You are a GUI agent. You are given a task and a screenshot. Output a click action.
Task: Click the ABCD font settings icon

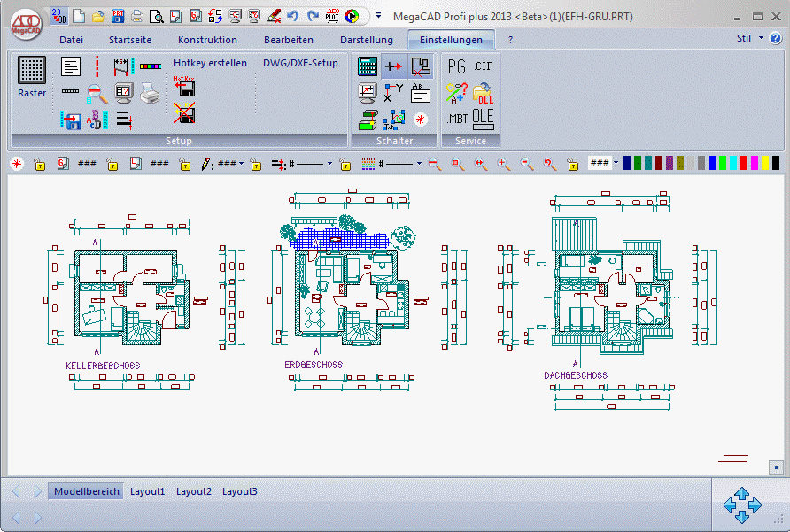click(x=97, y=120)
